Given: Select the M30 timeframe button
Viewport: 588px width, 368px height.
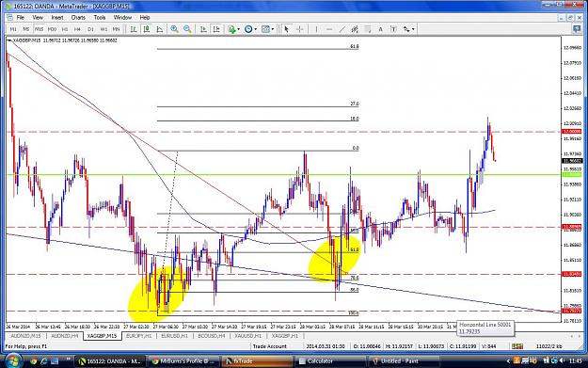Looking at the screenshot, I should [x=52, y=29].
